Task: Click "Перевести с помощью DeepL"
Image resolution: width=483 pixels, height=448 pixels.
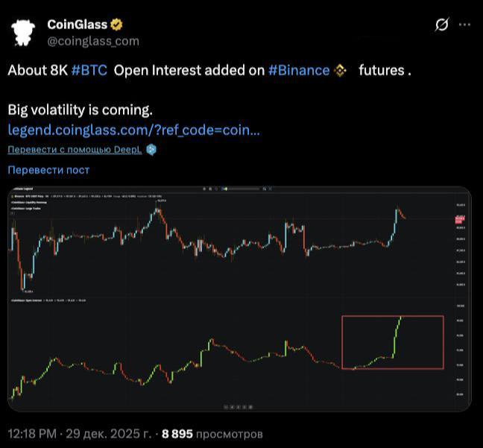Action: point(75,150)
